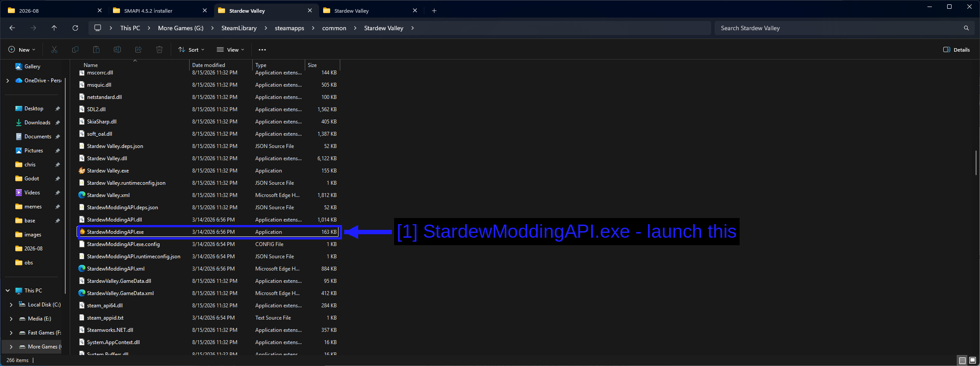Viewport: 980px width, 366px height.
Task: Select StardewModdingAPI.dll file
Action: click(209, 220)
